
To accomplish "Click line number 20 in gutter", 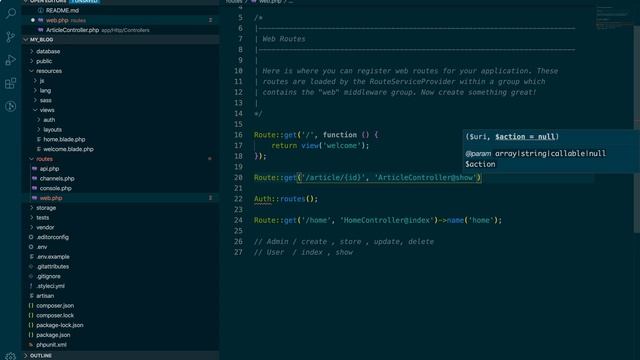I will (x=238, y=178).
